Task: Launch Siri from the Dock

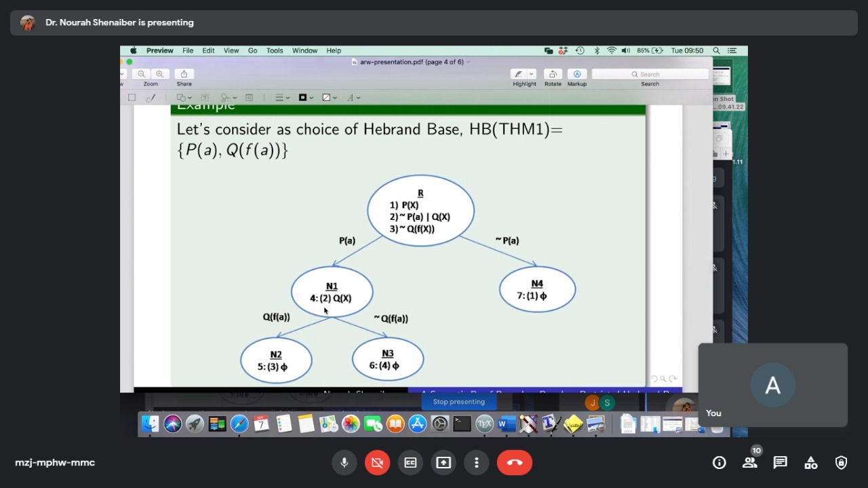Action: pos(172,424)
